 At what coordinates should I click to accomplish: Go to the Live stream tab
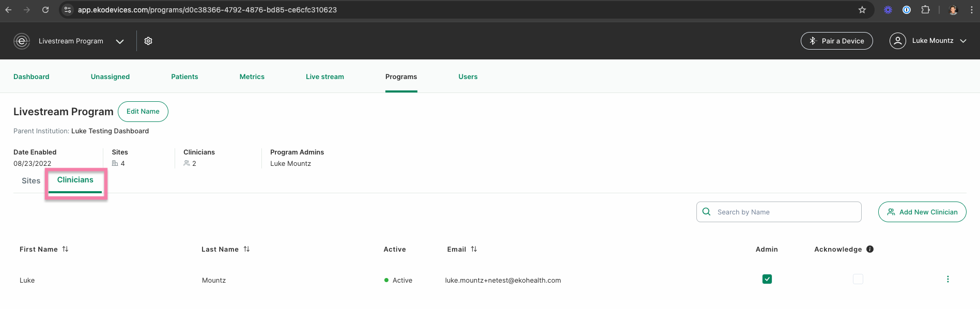325,76
